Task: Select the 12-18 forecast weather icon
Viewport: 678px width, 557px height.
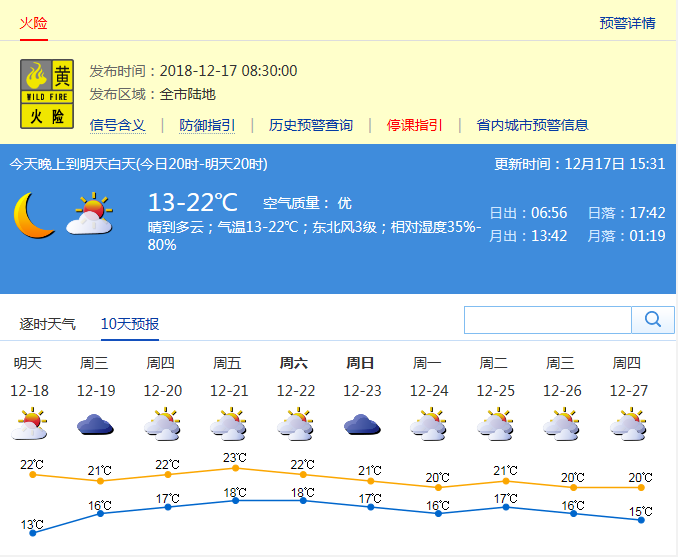Action: tap(29, 426)
